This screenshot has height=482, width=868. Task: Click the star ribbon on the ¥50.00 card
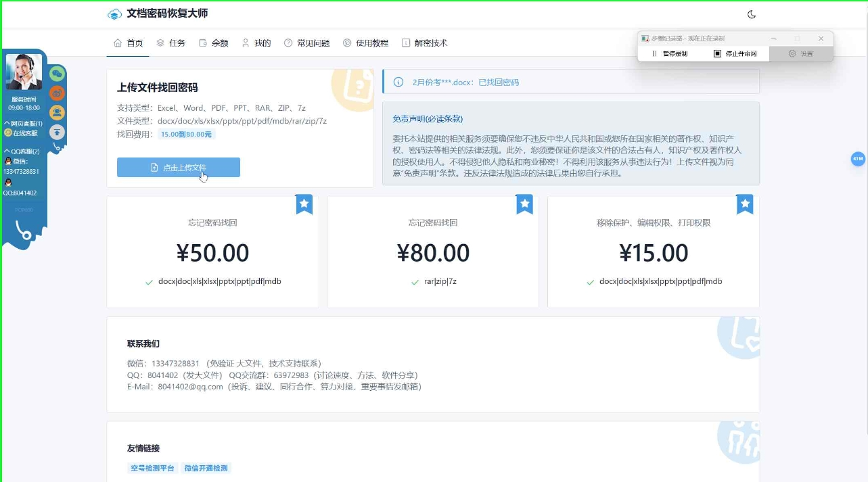click(x=304, y=203)
